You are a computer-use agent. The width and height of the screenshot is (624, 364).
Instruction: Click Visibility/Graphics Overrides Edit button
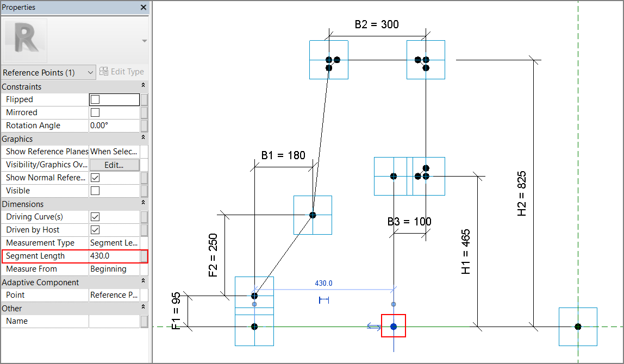(114, 165)
